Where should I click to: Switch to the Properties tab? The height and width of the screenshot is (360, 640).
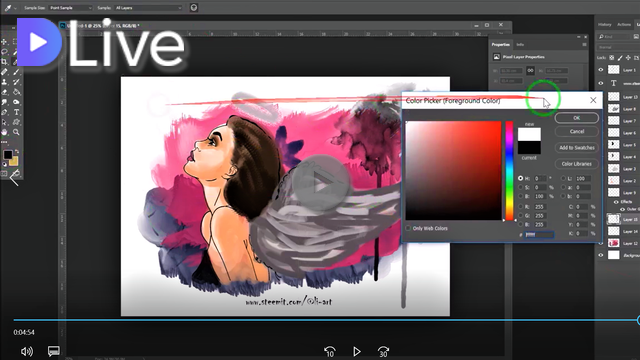pos(501,44)
